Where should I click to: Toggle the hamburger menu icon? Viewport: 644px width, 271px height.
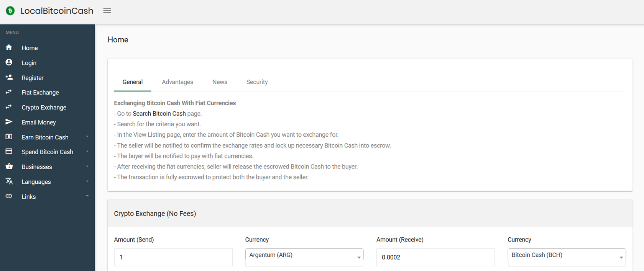[x=107, y=11]
